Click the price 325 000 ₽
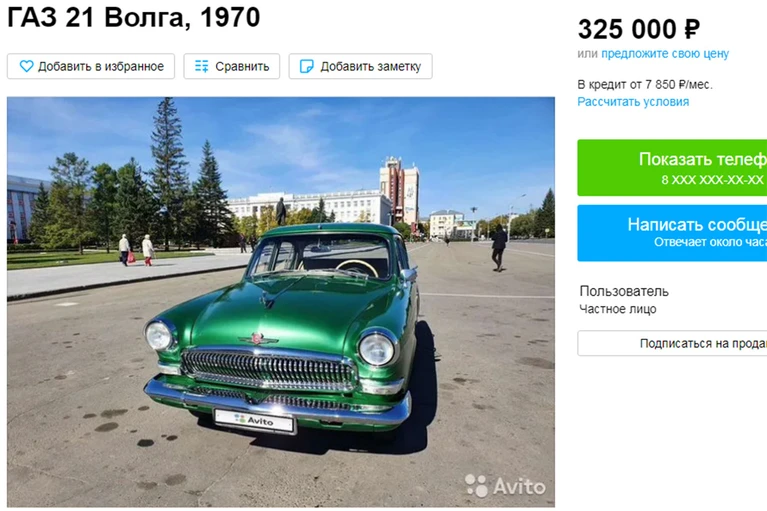Screen dimensions: 767x511 (639, 29)
